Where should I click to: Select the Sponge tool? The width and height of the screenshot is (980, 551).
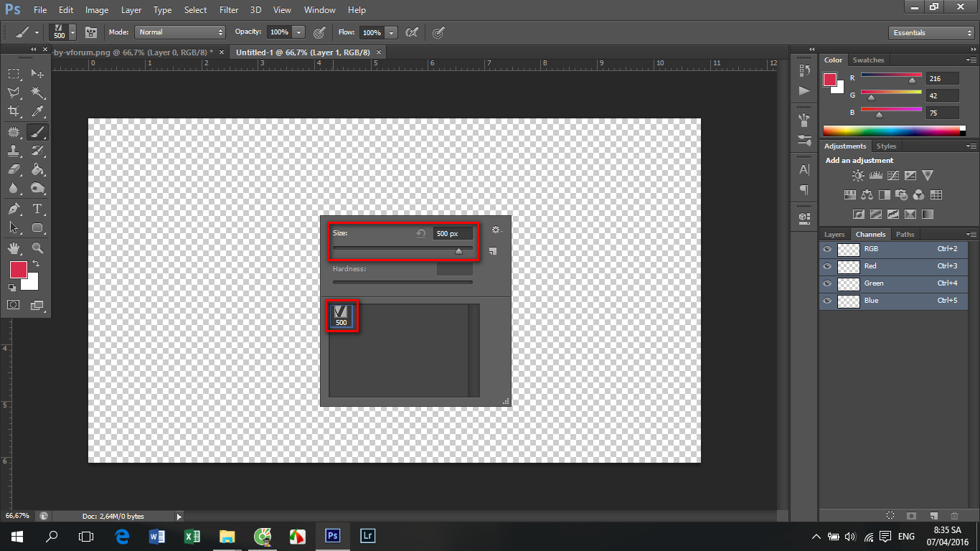(37, 189)
